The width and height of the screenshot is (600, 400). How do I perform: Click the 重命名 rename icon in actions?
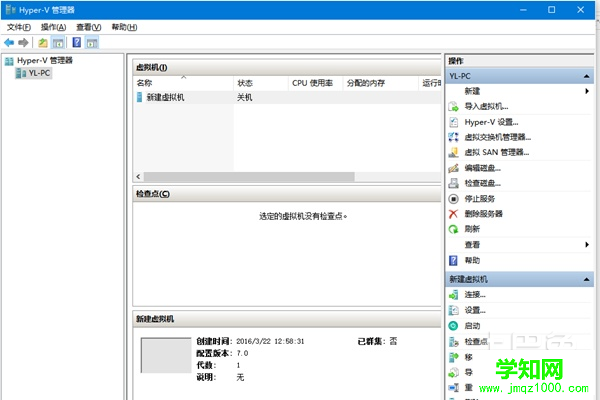453,388
